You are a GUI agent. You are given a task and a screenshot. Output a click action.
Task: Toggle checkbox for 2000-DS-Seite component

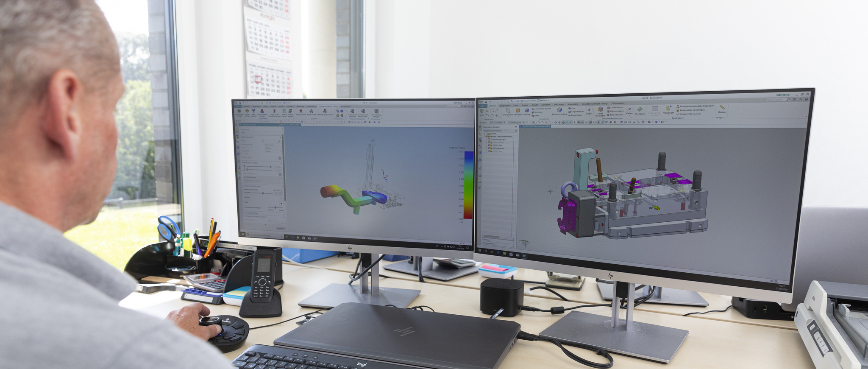tap(489, 145)
